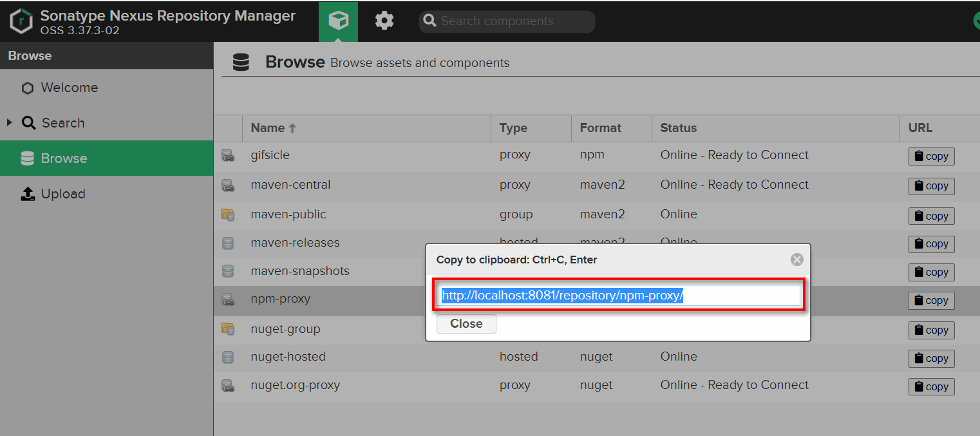Image resolution: width=980 pixels, height=436 pixels.
Task: Open the nuget.org-proxy repository row
Action: click(x=597, y=386)
